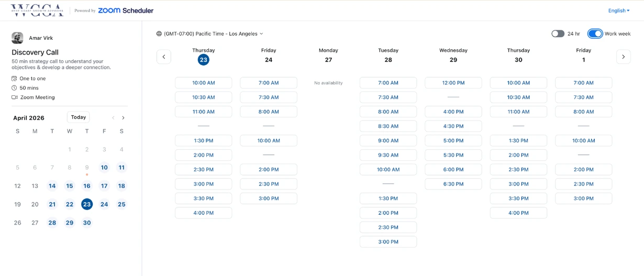The image size is (644, 276).
Task: Book the 10:00 AM slot on Thursday 23
Action: click(x=203, y=83)
